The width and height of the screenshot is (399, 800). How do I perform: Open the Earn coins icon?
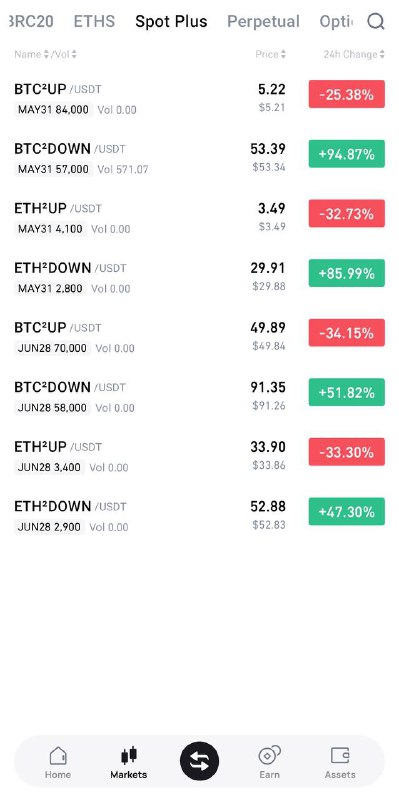tap(269, 755)
